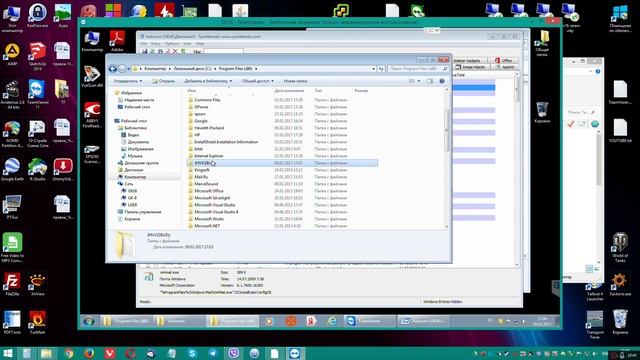Open the Общий доступ dropdown
The image size is (640, 360).
(x=258, y=81)
